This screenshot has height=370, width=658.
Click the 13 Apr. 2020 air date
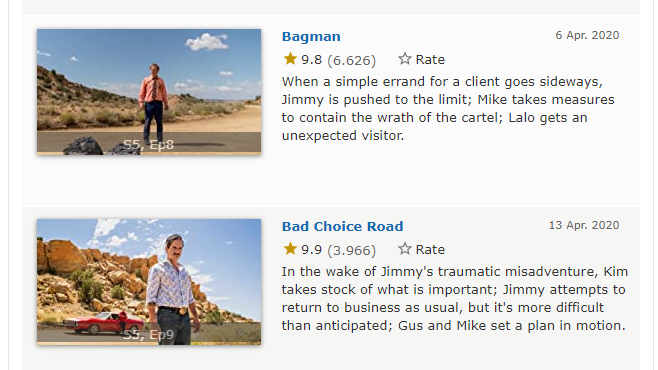584,225
